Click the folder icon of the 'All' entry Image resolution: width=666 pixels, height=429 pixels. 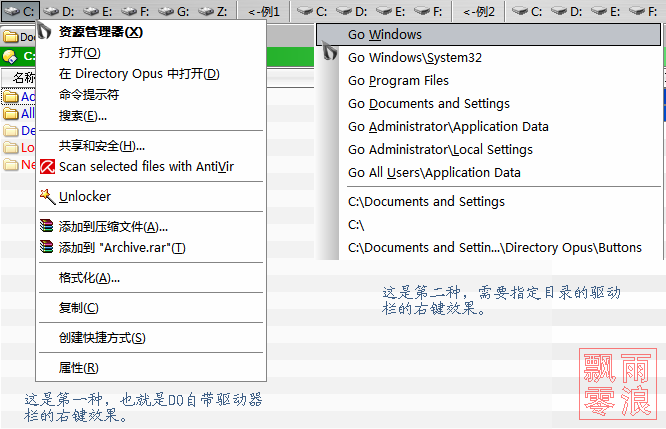pos(11,113)
